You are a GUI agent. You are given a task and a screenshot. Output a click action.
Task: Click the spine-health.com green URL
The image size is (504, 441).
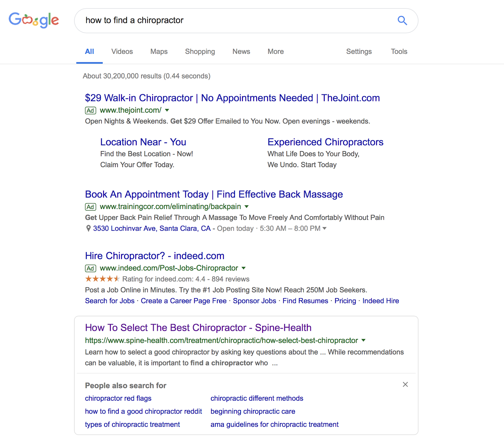click(221, 341)
